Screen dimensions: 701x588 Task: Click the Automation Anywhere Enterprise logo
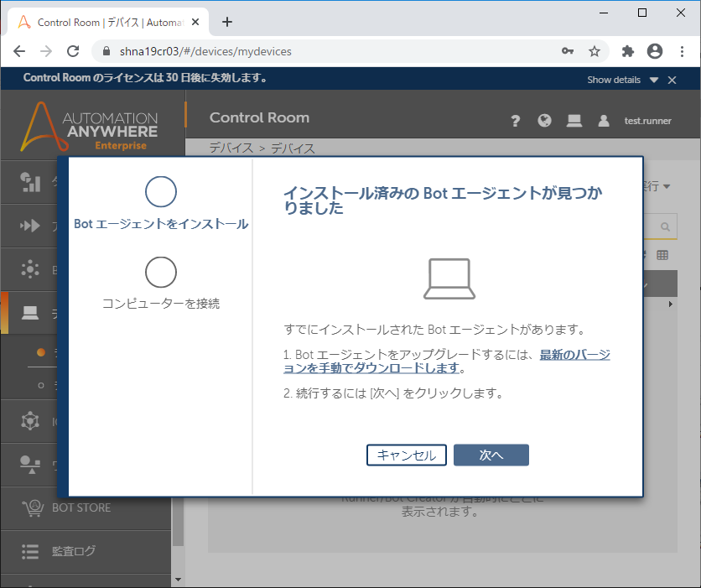click(89, 127)
